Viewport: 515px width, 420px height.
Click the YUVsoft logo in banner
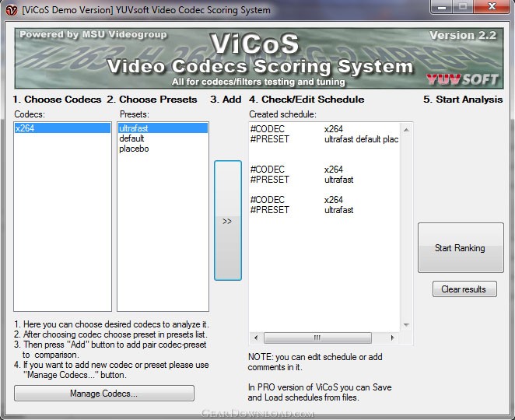point(462,79)
